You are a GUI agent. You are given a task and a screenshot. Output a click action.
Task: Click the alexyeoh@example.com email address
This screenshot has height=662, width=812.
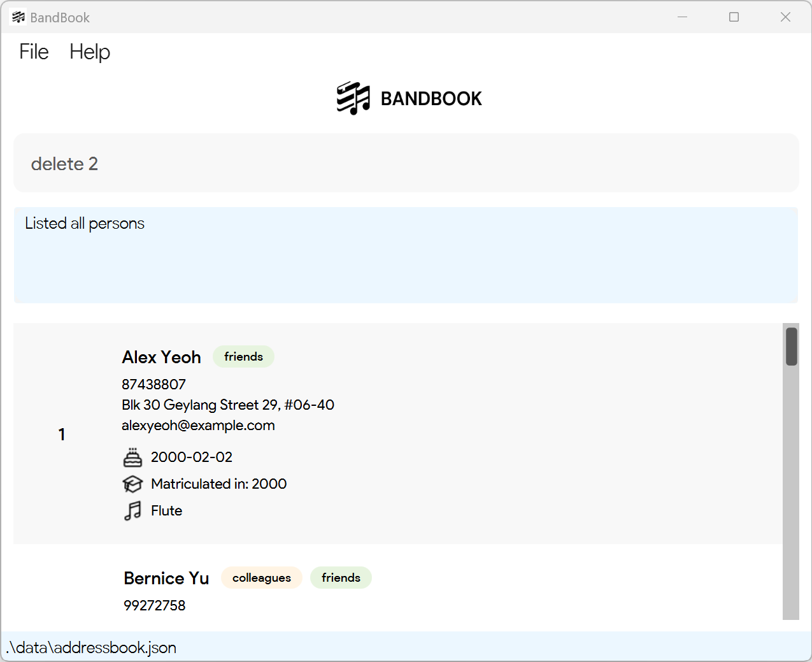pyautogui.click(x=198, y=426)
